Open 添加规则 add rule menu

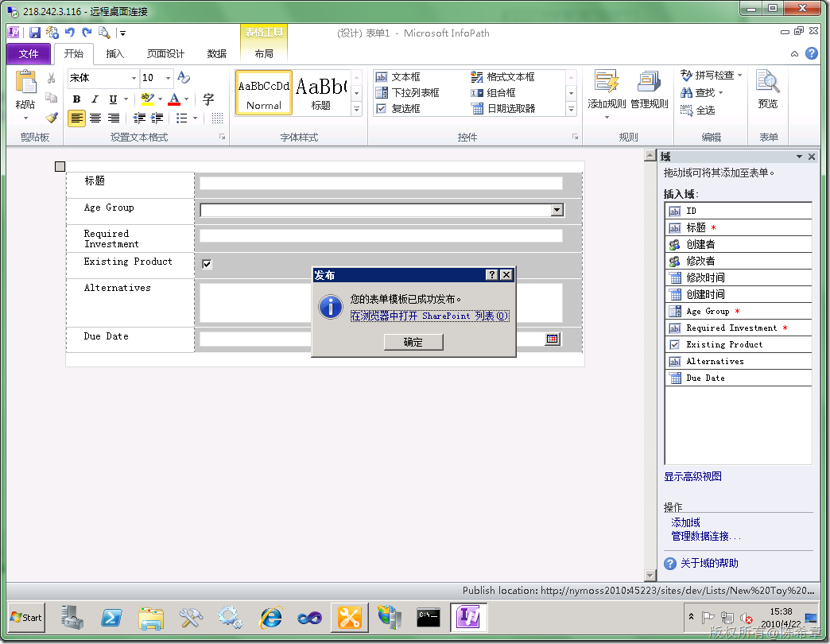[607, 94]
